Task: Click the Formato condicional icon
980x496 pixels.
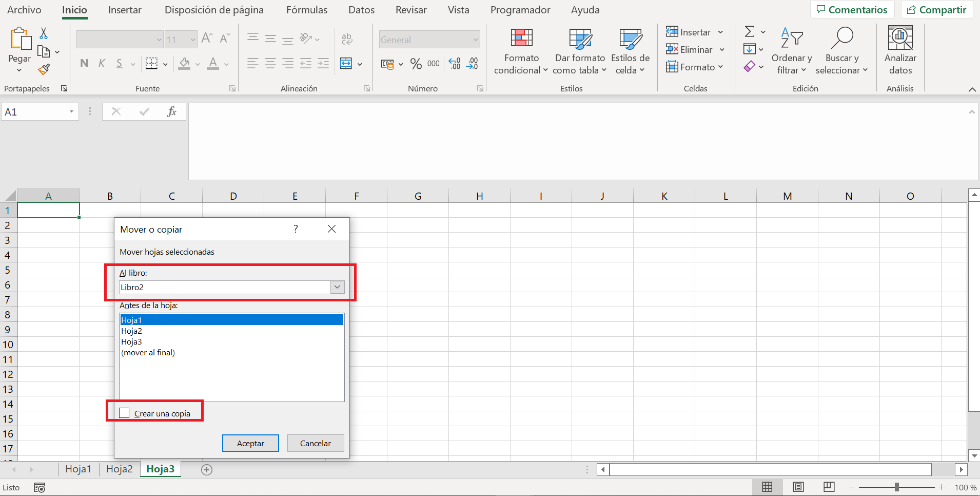Action: click(x=521, y=39)
